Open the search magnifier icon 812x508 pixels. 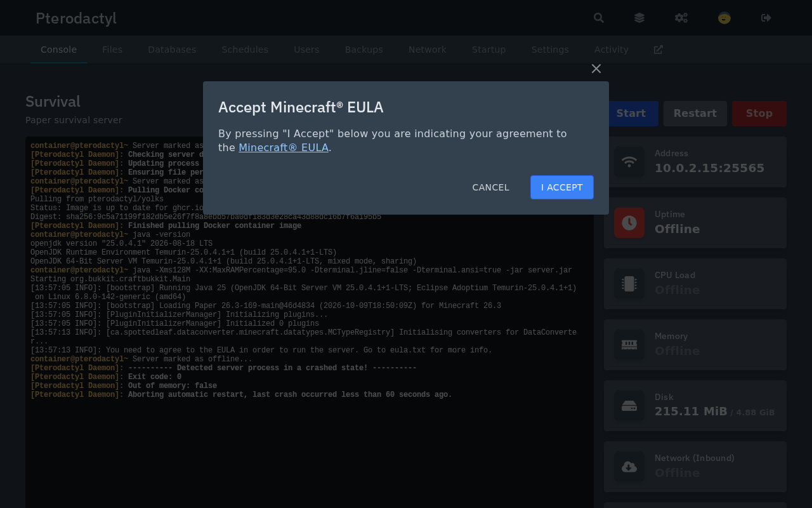599,18
